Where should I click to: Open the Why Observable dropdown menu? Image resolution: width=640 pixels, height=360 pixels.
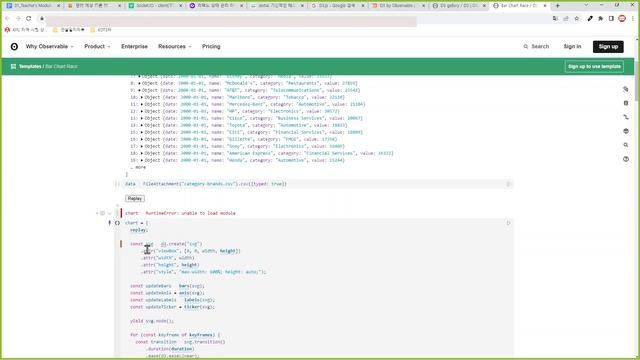(49, 47)
